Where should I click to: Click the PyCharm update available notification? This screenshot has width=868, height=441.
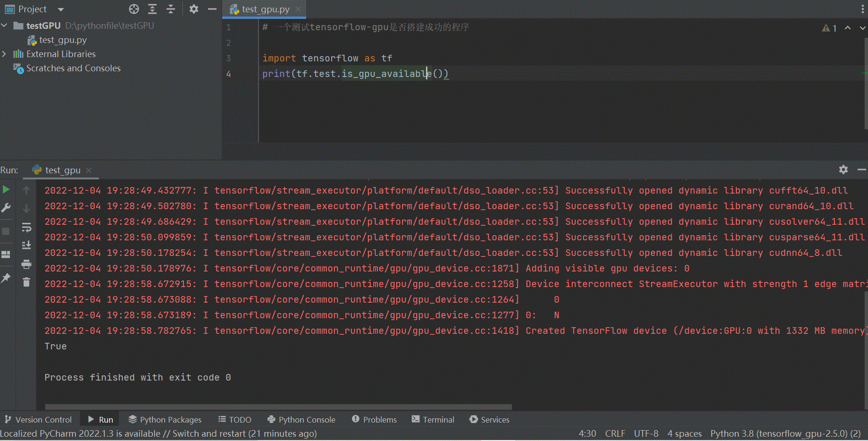(x=159, y=433)
